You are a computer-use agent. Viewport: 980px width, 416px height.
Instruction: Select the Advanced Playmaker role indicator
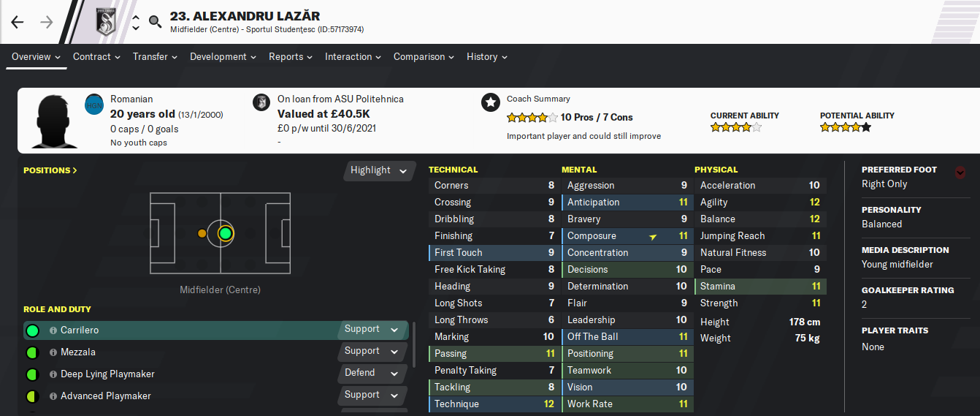[x=32, y=396]
